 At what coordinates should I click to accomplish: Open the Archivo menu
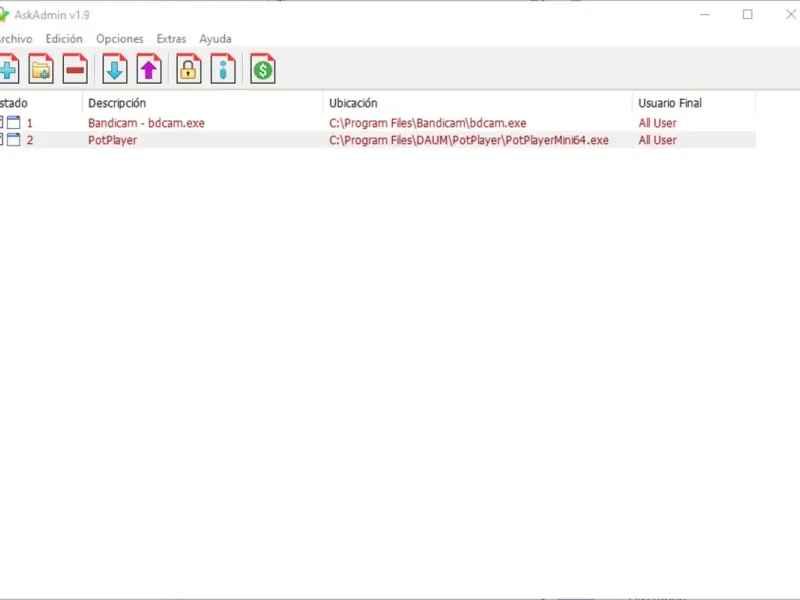[x=16, y=39]
